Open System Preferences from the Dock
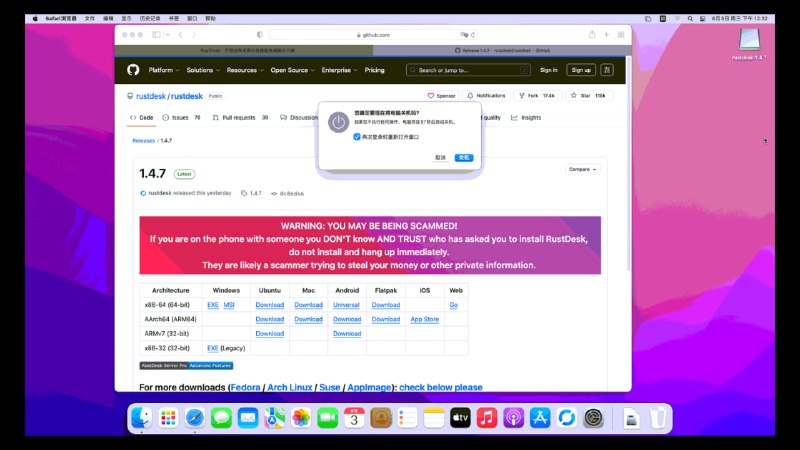Image resolution: width=800 pixels, height=450 pixels. click(593, 418)
